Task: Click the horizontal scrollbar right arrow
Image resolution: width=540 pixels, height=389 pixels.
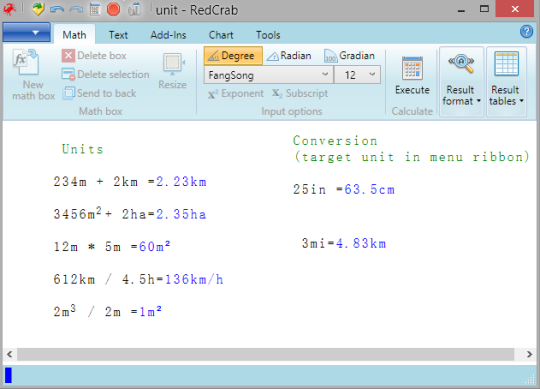Action: (x=529, y=354)
